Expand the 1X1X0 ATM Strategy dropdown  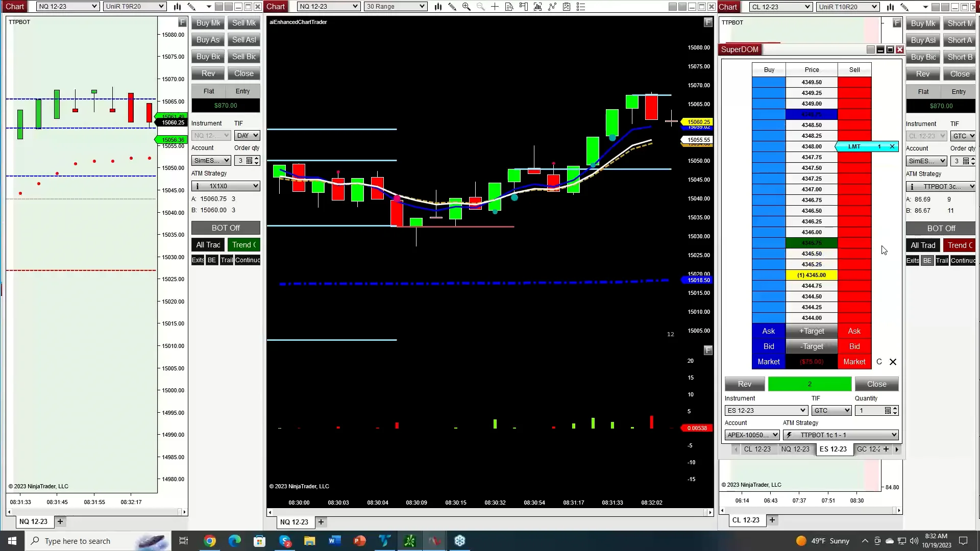226,186
